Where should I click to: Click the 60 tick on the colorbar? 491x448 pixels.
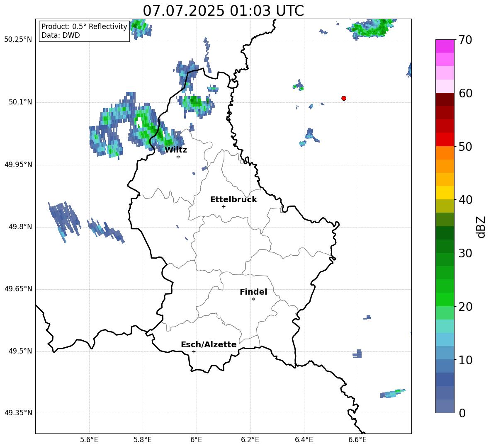click(465, 93)
